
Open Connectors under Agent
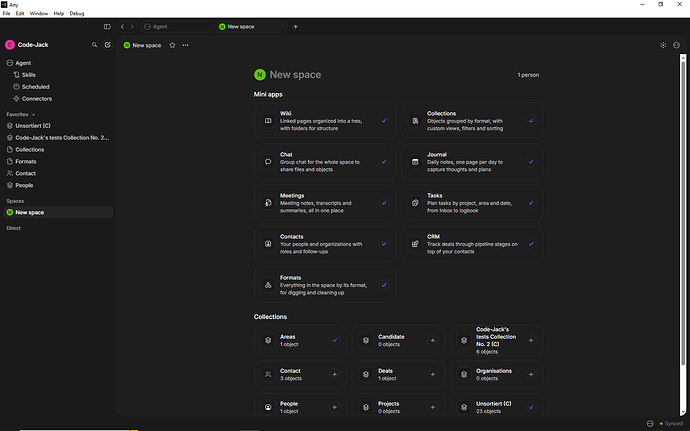(x=58, y=99)
